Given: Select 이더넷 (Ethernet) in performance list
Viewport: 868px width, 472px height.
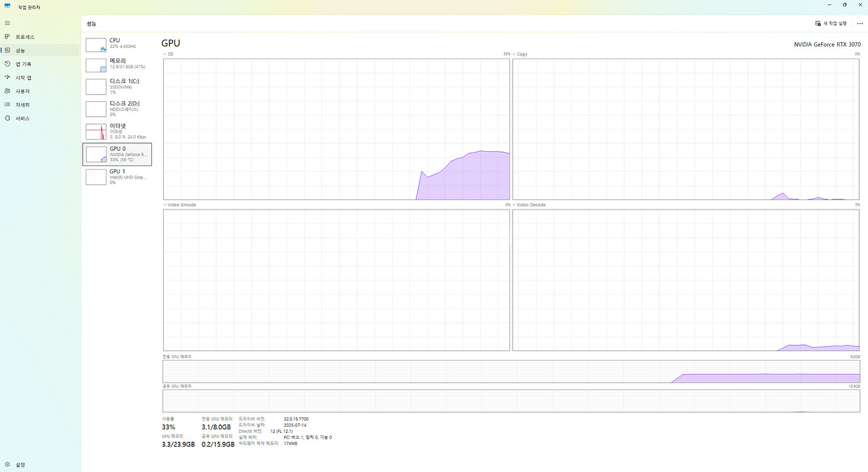Looking at the screenshot, I should pos(117,131).
